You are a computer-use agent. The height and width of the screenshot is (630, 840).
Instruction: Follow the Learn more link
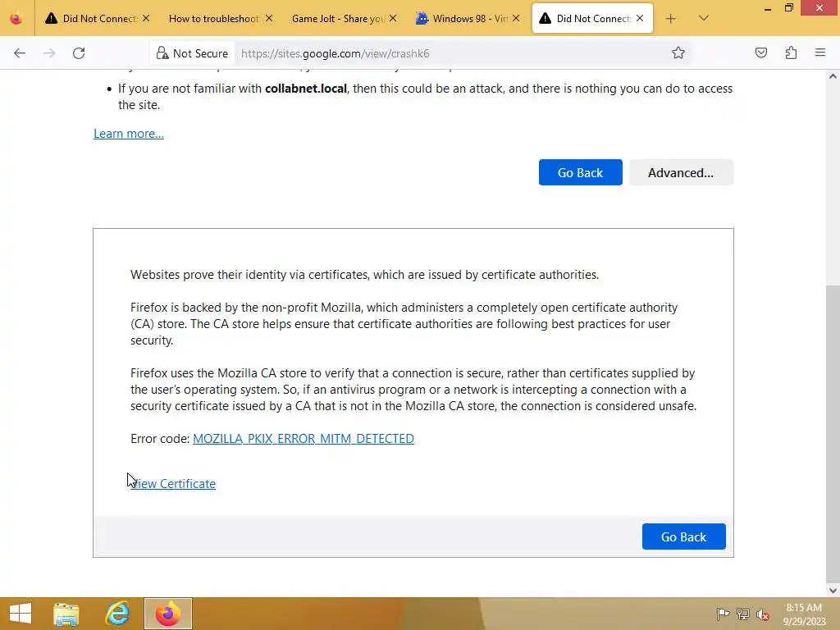point(129,134)
